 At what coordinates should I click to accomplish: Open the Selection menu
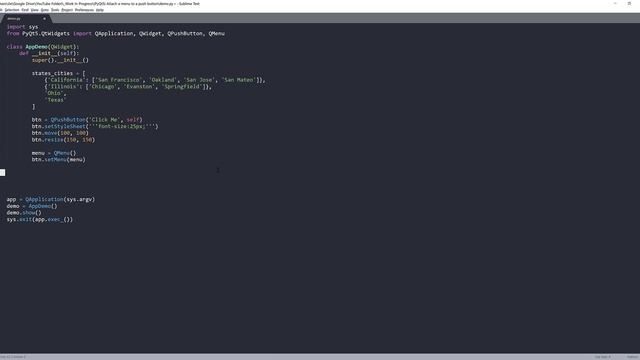(12, 10)
